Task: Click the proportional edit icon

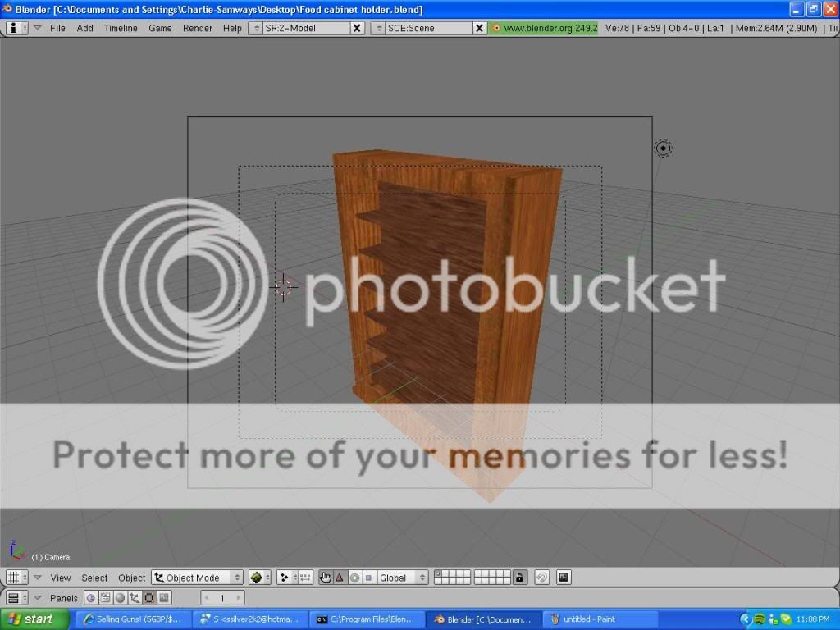Action: click(x=541, y=577)
